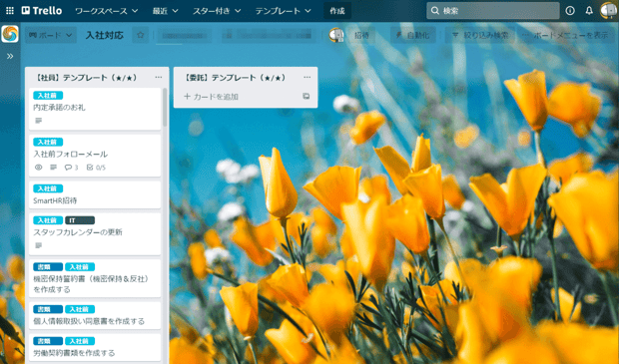
Task: Open the ワークスペース dropdown menu
Action: [107, 11]
